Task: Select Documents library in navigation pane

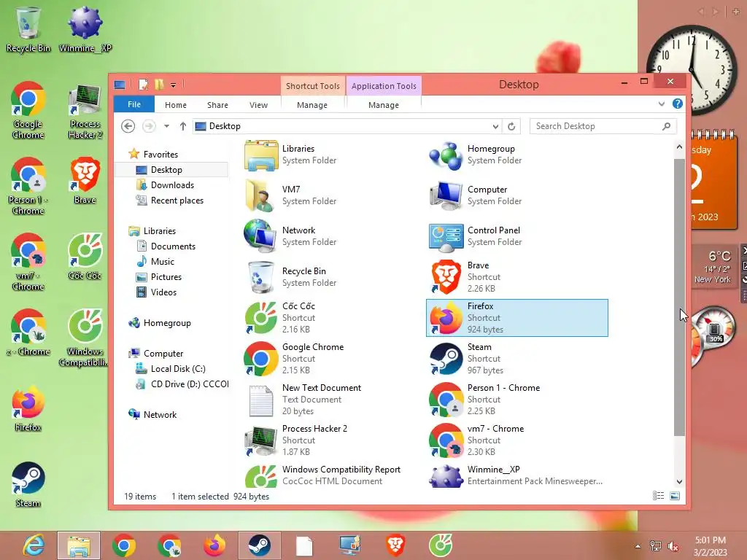Action: pyautogui.click(x=173, y=246)
